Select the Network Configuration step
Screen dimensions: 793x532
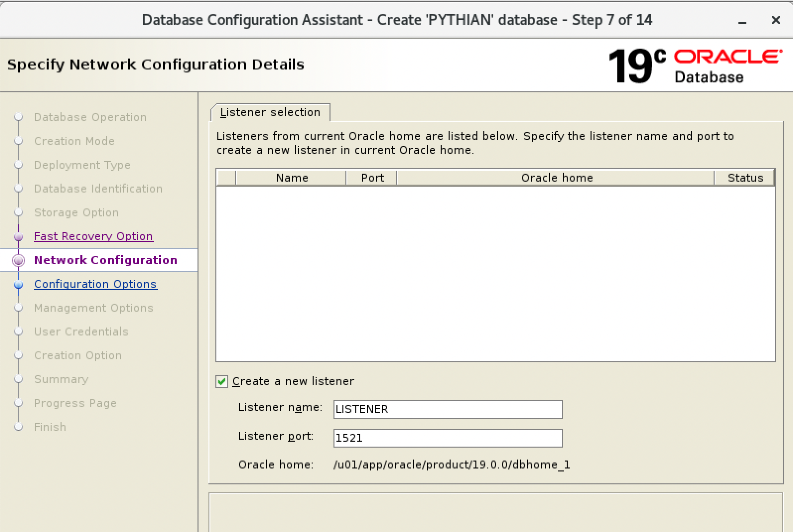click(x=105, y=261)
